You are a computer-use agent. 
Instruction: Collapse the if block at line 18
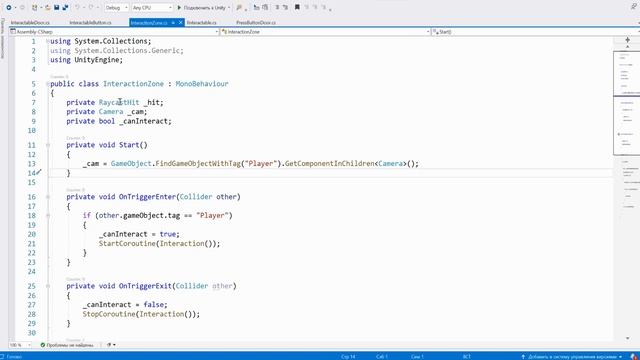pos(48,216)
